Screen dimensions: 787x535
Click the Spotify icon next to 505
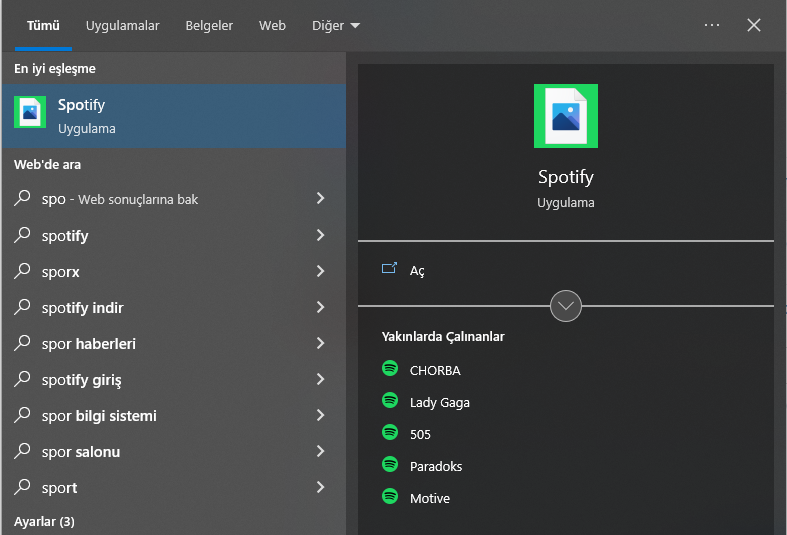point(390,433)
